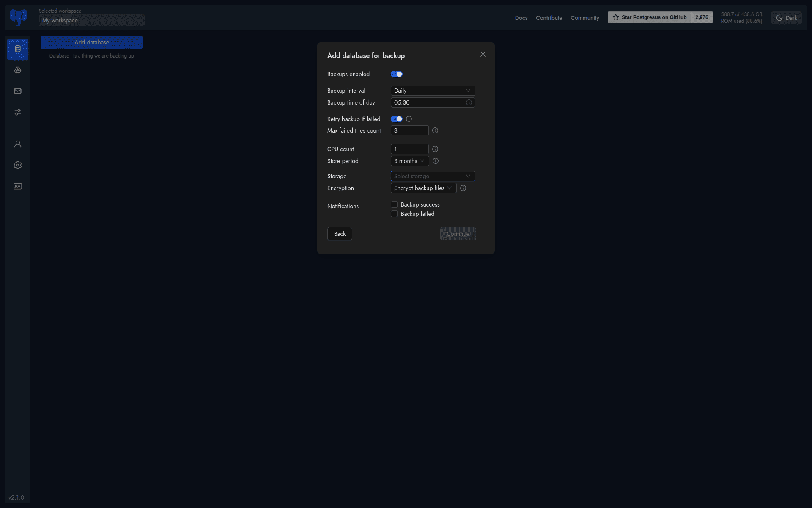Image resolution: width=812 pixels, height=508 pixels.
Task: Open the configuration sliders panel in sidebar
Action: [x=18, y=112]
